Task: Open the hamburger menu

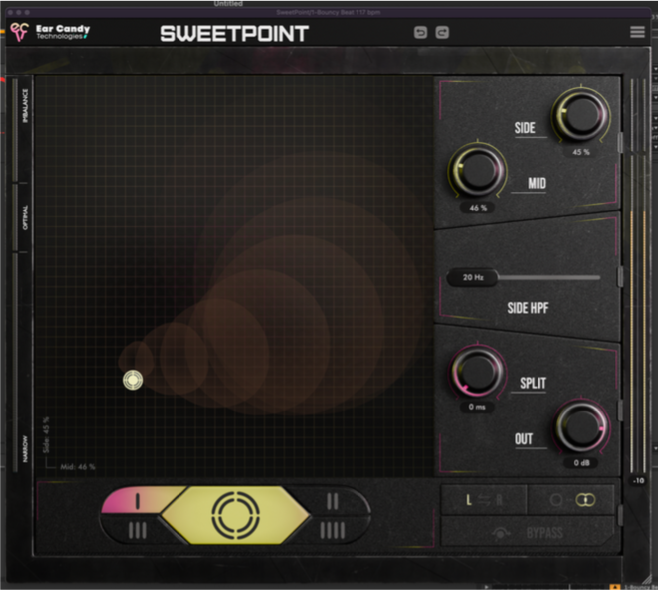Action: click(637, 32)
